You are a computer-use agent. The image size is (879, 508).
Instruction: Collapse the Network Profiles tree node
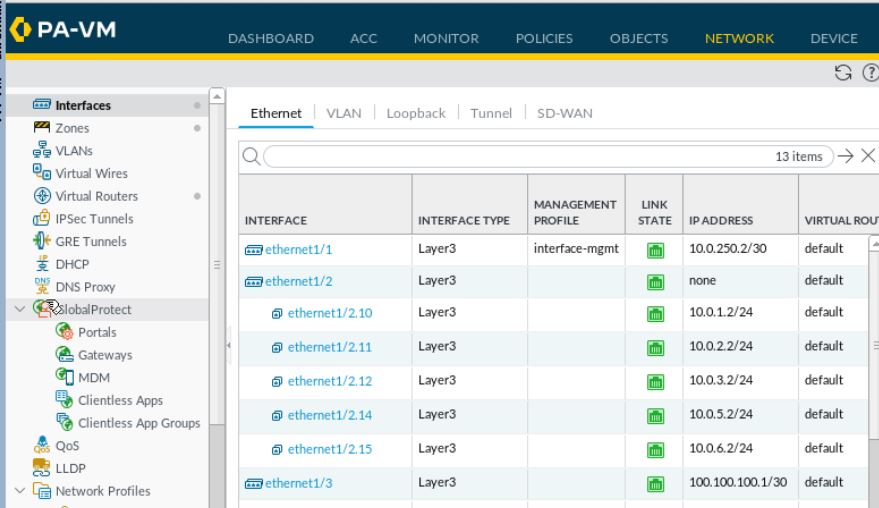coord(21,491)
